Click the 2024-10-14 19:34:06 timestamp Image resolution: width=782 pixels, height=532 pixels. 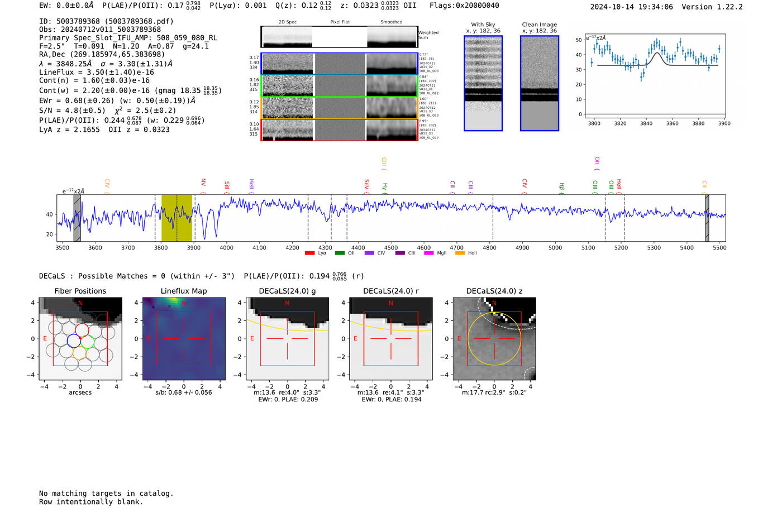(x=632, y=7)
